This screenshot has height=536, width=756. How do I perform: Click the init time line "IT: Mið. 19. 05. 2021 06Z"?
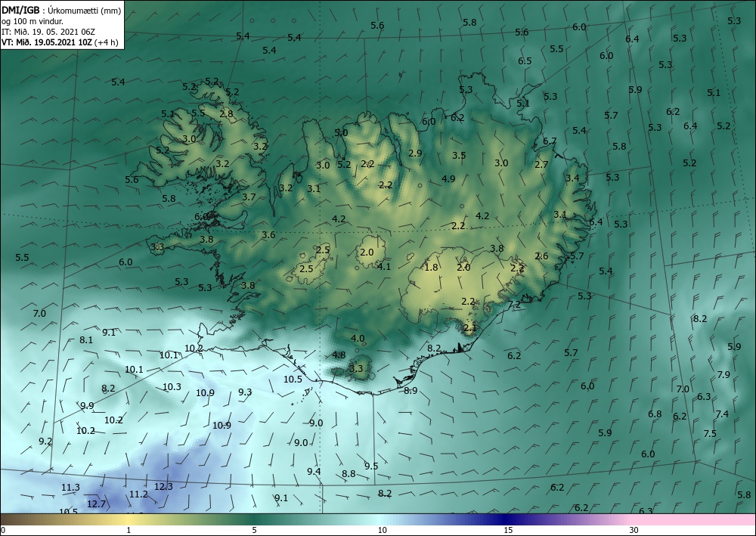point(48,32)
